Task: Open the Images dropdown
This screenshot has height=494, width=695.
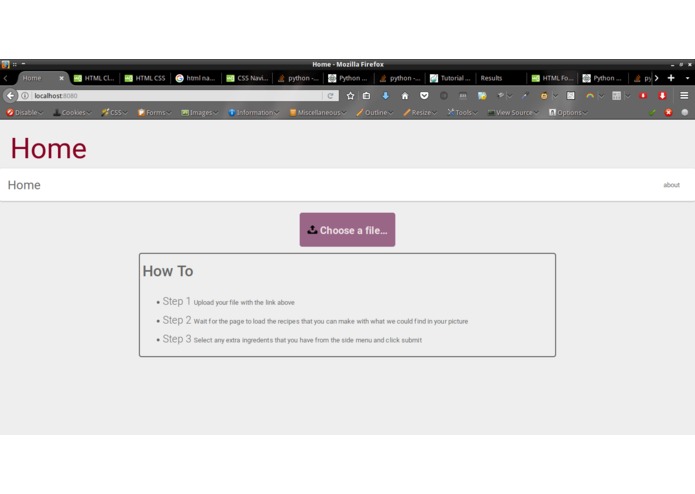Action: coord(200,113)
